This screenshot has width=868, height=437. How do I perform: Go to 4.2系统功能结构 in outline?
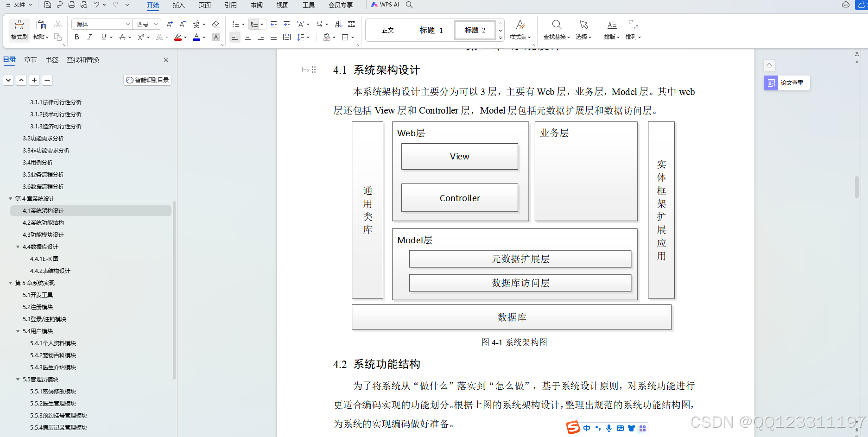(43, 222)
